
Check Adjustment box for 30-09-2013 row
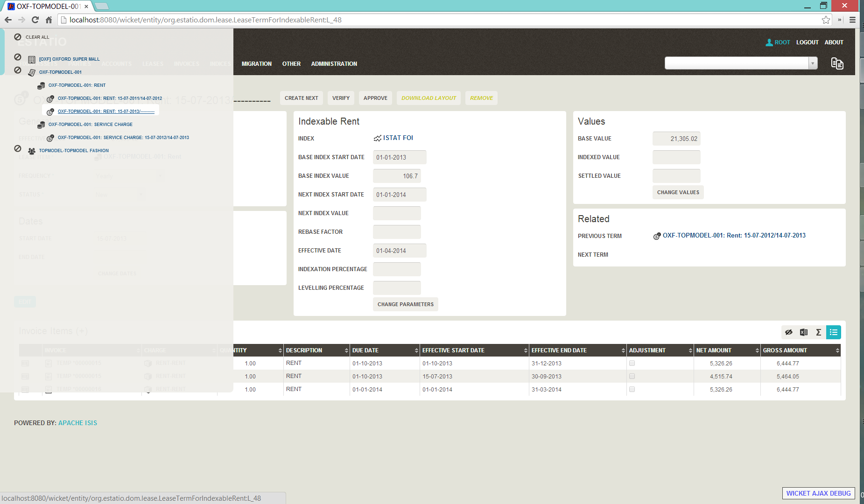pyautogui.click(x=632, y=376)
